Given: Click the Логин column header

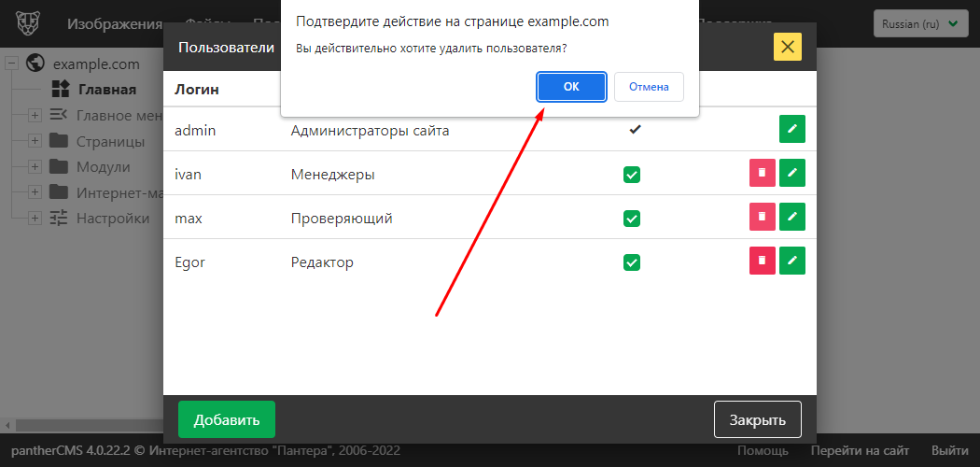Looking at the screenshot, I should (197, 90).
